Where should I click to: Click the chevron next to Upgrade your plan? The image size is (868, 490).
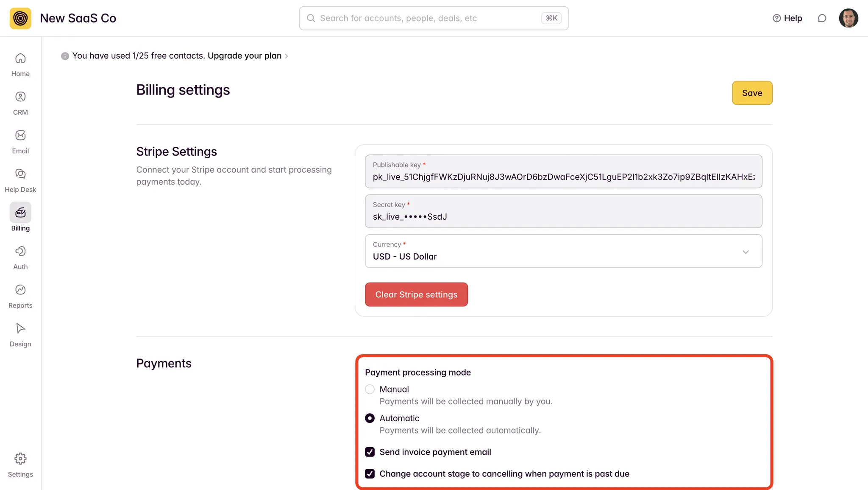287,56
